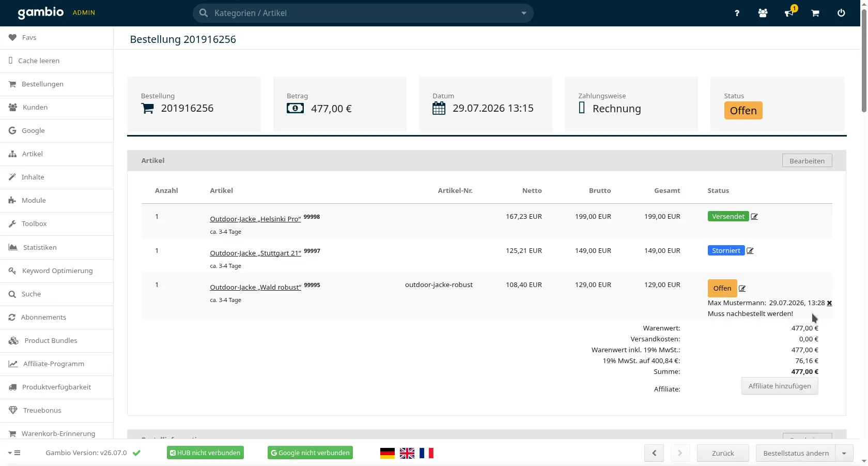Open Affiliate-Programm sidebar entry

[x=57, y=364]
